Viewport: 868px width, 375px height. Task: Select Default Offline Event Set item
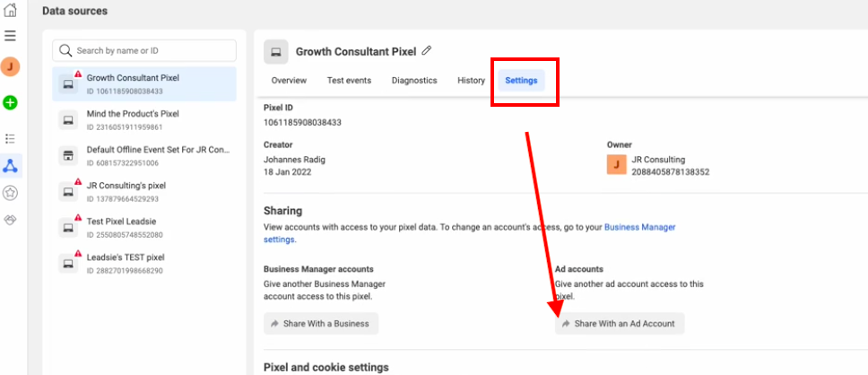coord(144,155)
